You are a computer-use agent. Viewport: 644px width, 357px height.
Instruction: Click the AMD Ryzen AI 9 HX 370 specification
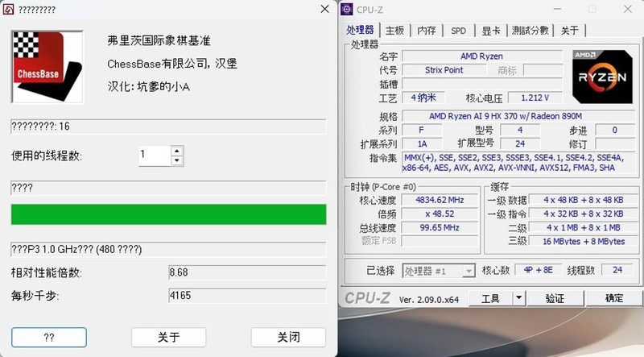click(518, 116)
